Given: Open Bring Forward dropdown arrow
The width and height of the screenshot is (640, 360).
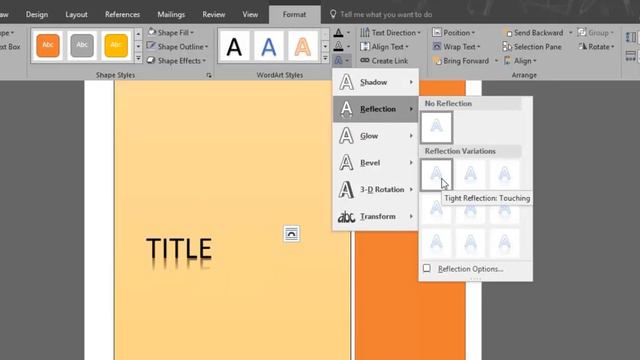Looking at the screenshot, I should (496, 60).
